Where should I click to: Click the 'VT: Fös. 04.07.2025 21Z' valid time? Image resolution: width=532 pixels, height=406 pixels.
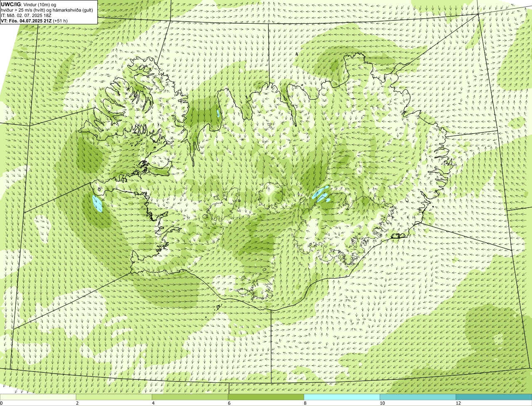[26, 20]
